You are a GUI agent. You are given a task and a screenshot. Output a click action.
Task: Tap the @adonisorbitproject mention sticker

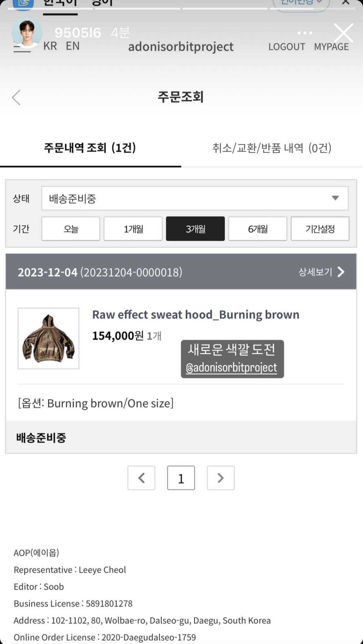[x=232, y=367]
